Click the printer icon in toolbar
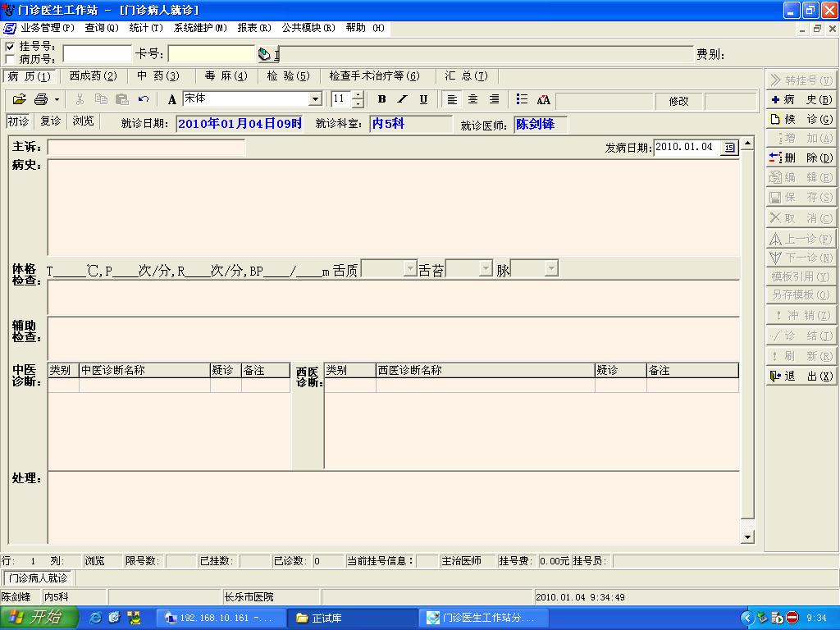840x630 pixels. [41, 99]
